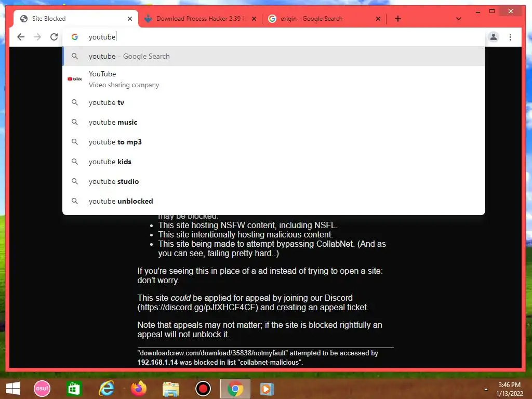Click search icon beside 'youtube kids'
The width and height of the screenshot is (532, 399).
click(75, 162)
